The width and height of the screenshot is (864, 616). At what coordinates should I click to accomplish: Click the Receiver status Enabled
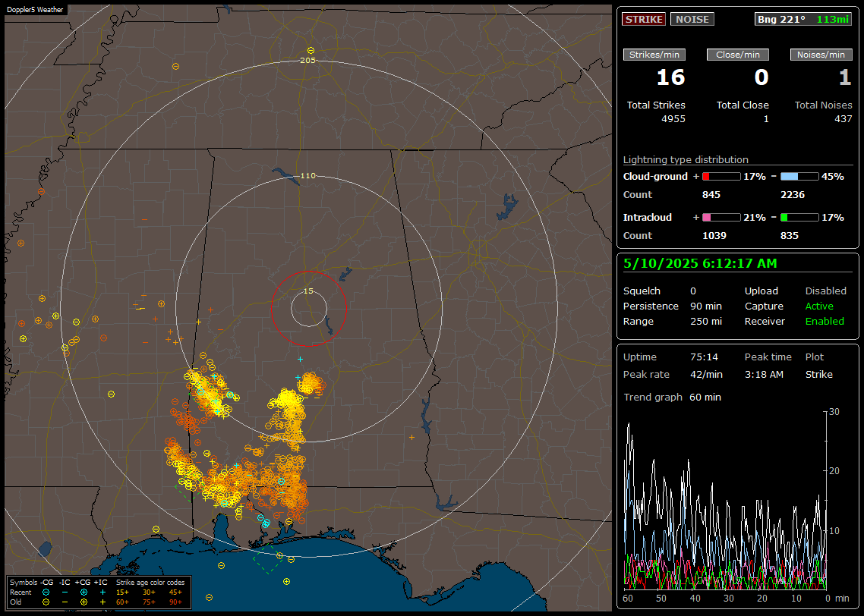click(x=825, y=322)
